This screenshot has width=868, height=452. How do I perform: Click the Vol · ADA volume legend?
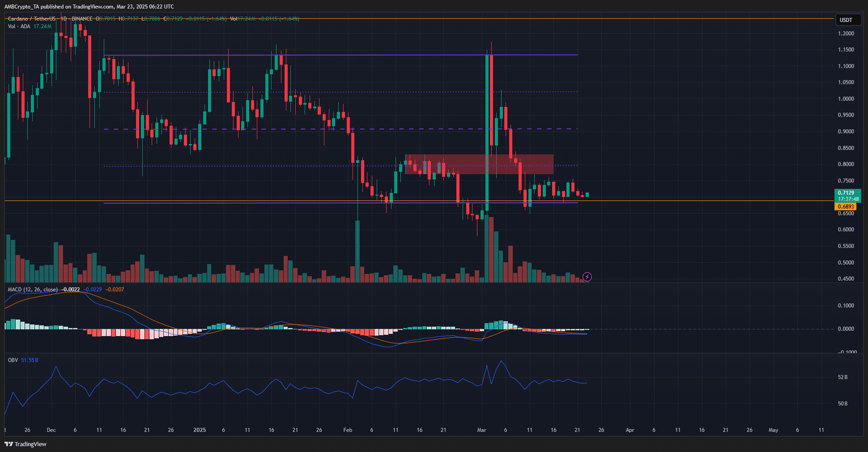[x=19, y=26]
